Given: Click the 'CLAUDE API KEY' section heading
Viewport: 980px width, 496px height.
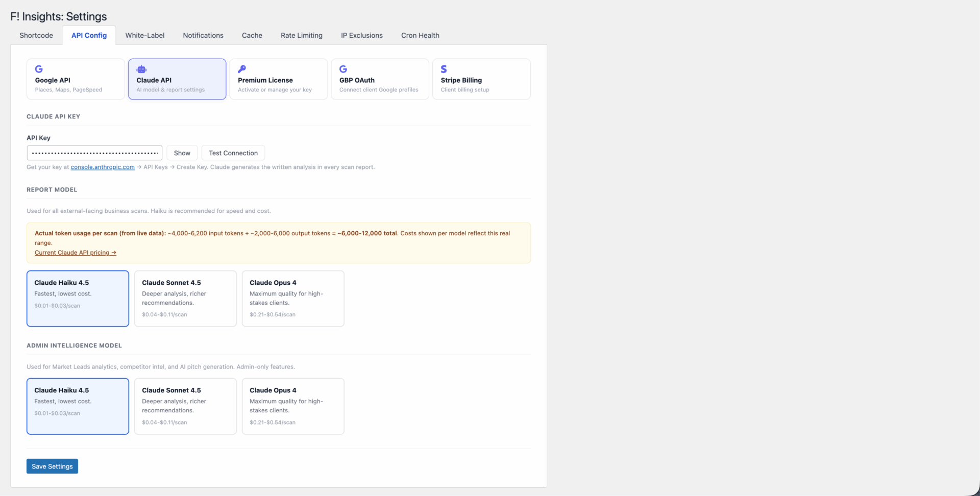Looking at the screenshot, I should point(54,117).
